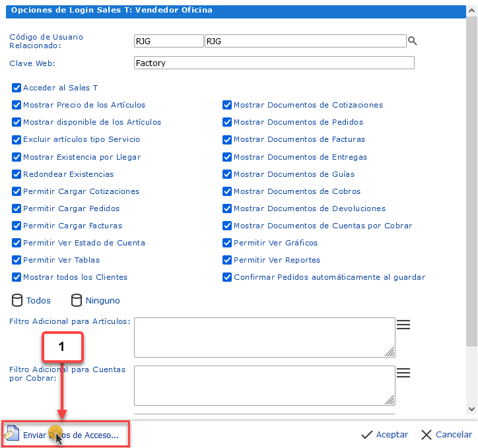Select the Ninguno link
This screenshot has height=448, width=478.
click(x=103, y=301)
